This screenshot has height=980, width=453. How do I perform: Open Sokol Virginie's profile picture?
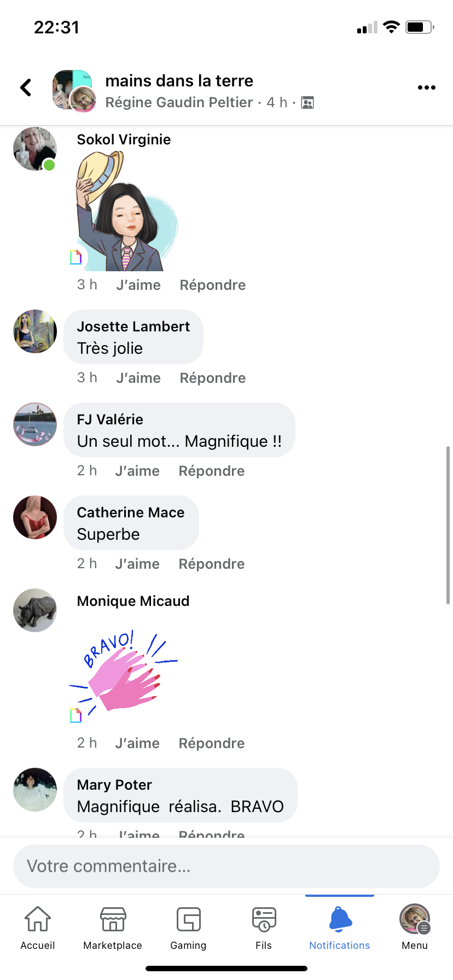(35, 149)
